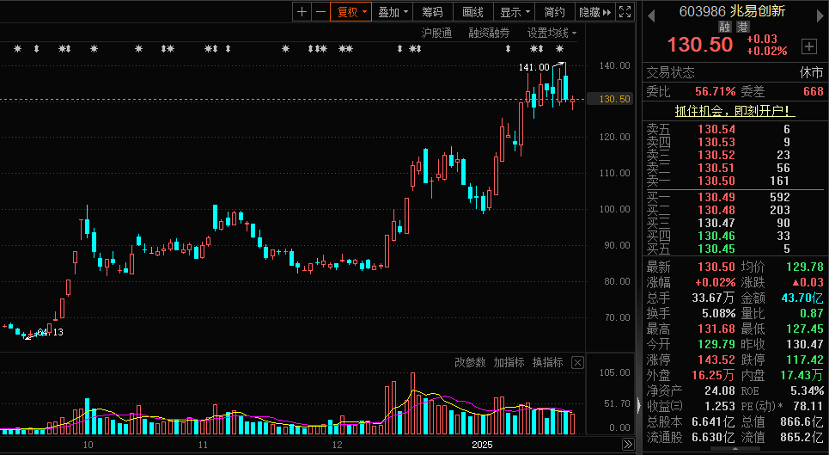Open the 叠加 overlay dropdown
This screenshot has height=456, width=830.
pos(392,12)
